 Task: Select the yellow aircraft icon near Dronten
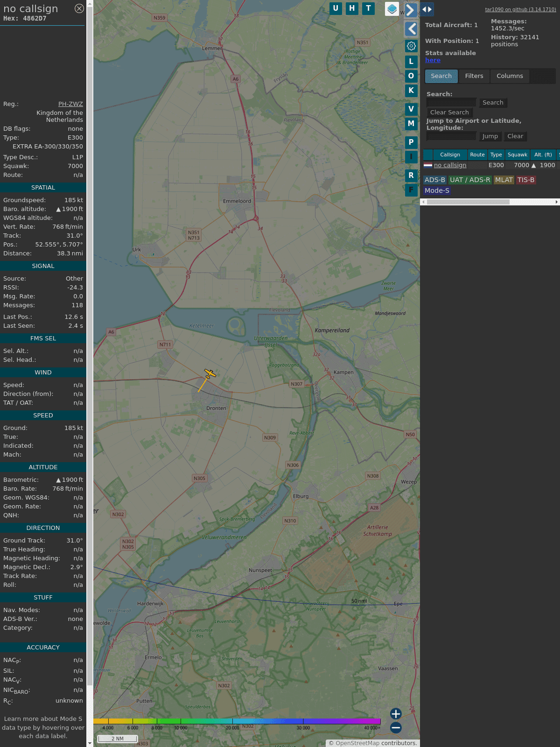coord(210,374)
